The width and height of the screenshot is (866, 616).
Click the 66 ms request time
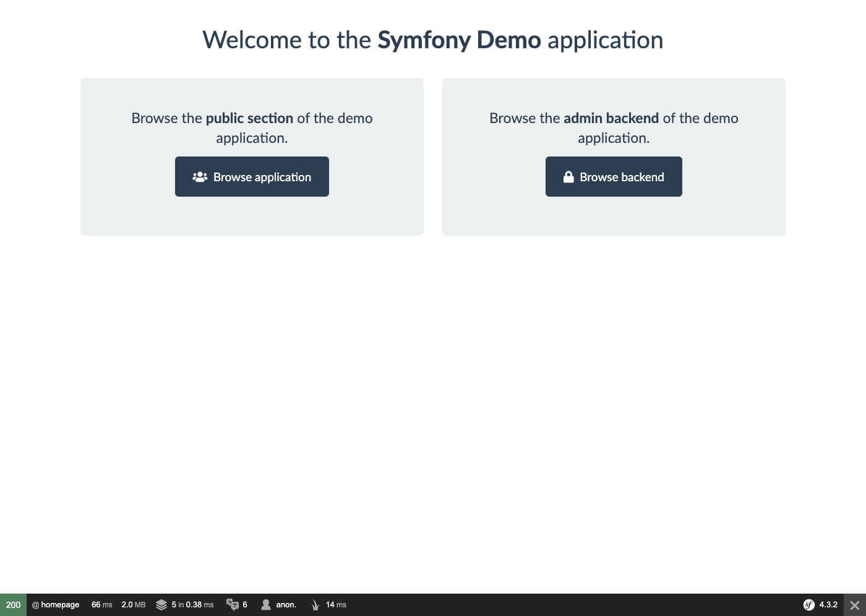[x=102, y=605]
